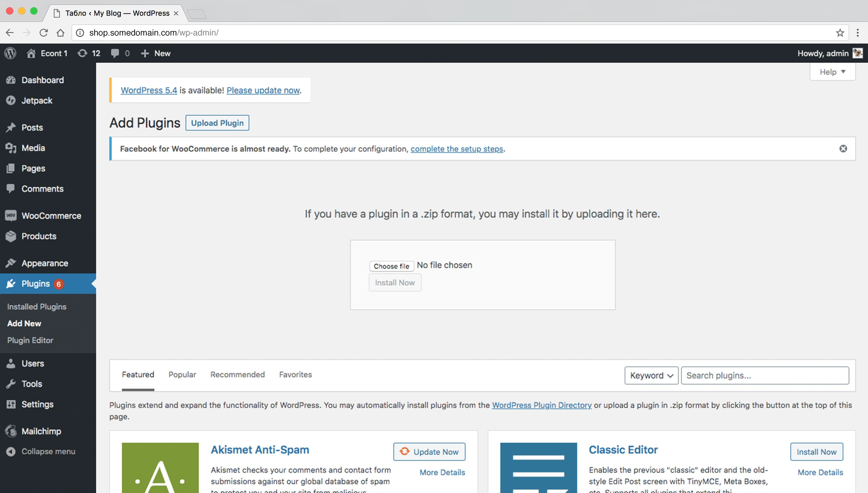868x493 pixels.
Task: View site information icon in address bar
Action: tap(80, 33)
